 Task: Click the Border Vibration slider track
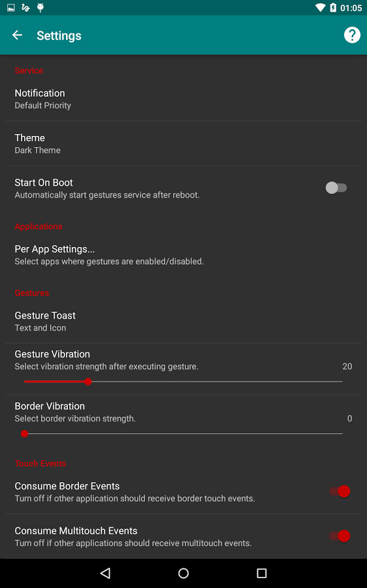[x=183, y=434]
